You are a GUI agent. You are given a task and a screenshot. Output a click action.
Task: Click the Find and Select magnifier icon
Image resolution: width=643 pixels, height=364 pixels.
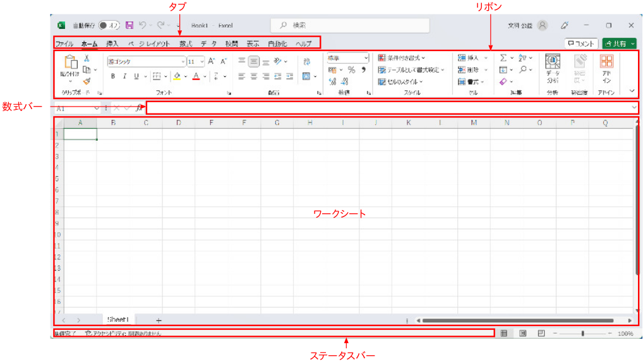pyautogui.click(x=523, y=69)
